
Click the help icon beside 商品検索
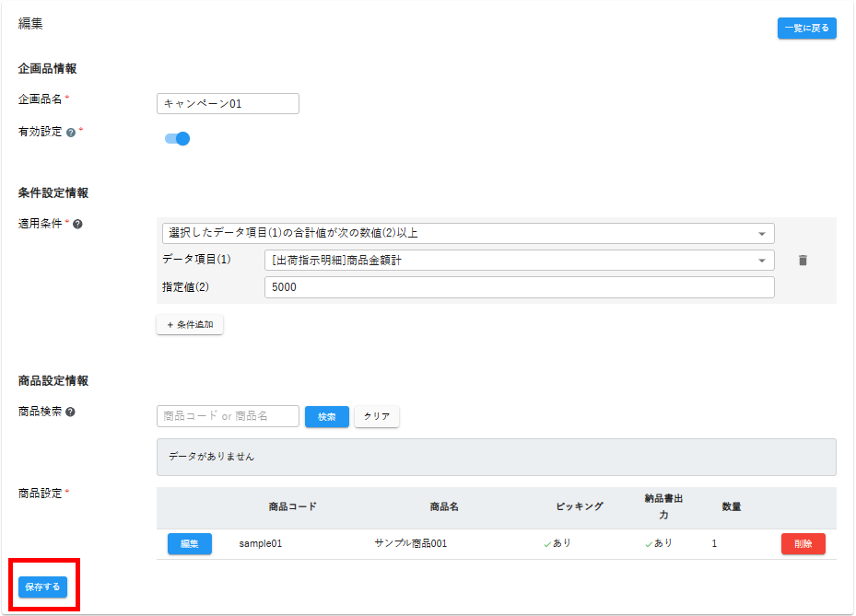[x=71, y=413]
